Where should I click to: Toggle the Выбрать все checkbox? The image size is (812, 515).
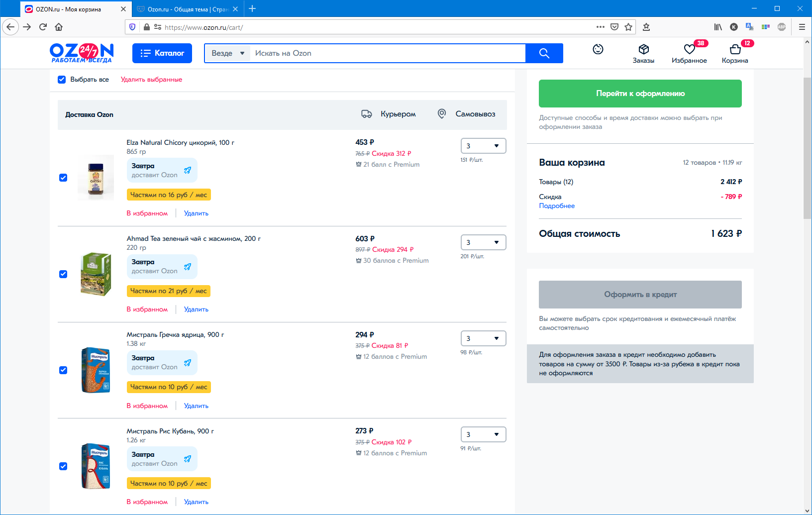(x=62, y=80)
